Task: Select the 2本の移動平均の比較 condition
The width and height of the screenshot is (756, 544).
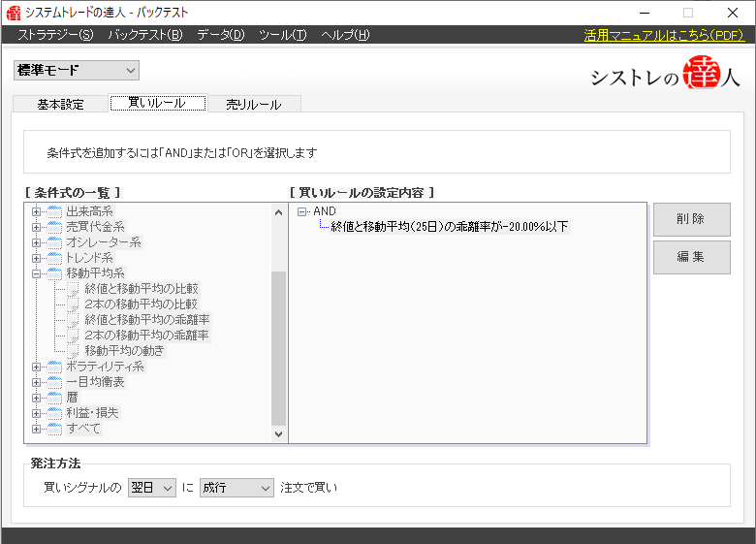Action: point(141,304)
